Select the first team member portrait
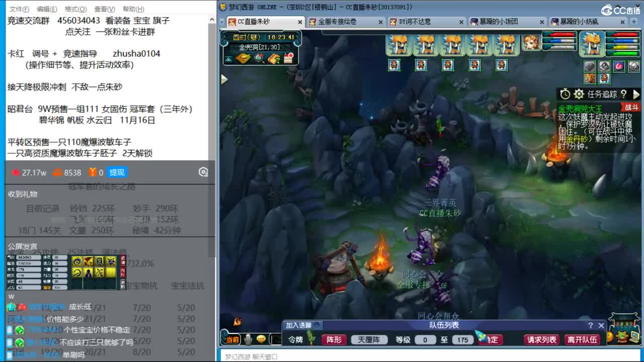 coord(399,44)
